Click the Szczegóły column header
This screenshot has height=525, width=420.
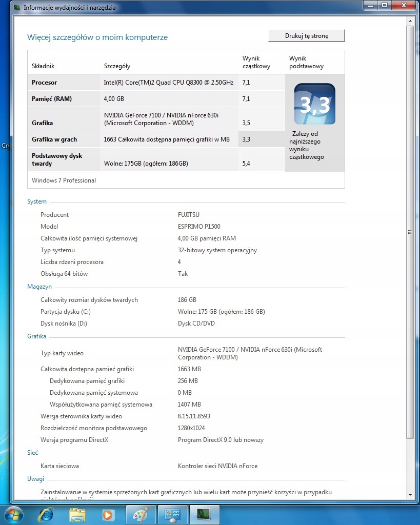[x=117, y=66]
